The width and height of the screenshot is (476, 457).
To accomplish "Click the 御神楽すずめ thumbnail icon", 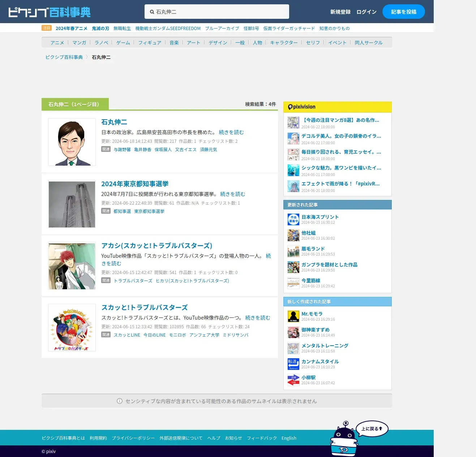I will 293,332.
